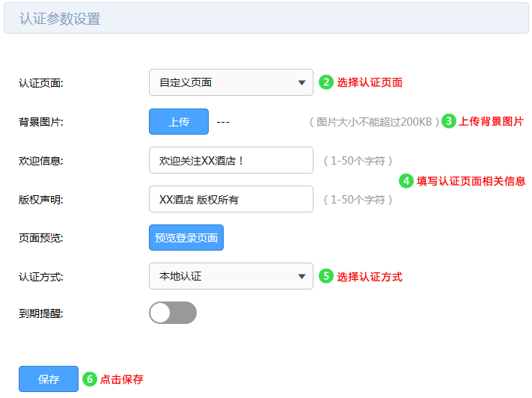Focus the 欢迎信息 text field
The height and width of the screenshot is (398, 532).
[230, 160]
